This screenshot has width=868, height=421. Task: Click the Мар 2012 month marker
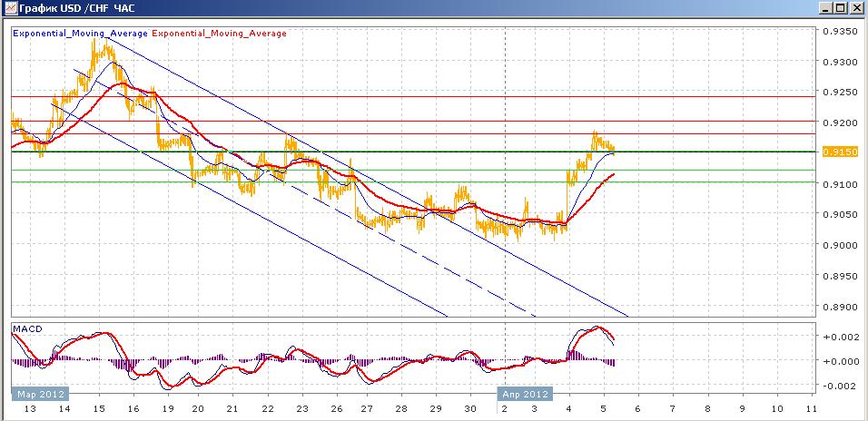pyautogui.click(x=41, y=395)
